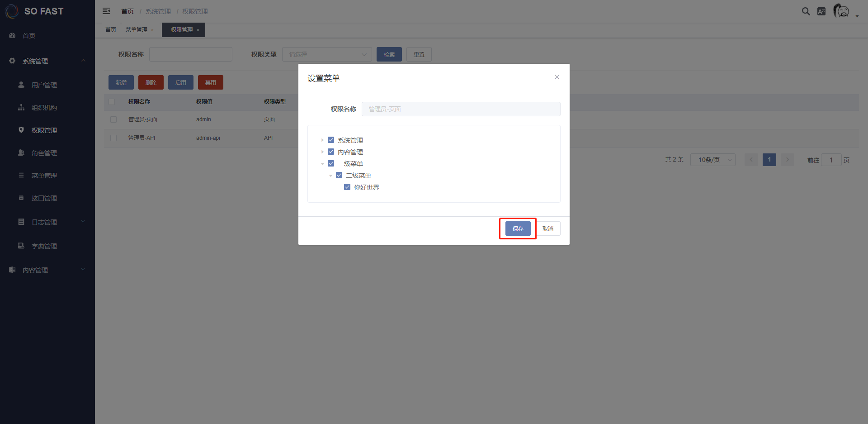Open the 权限类型 dropdown
The width and height of the screenshot is (868, 424).
click(x=327, y=54)
